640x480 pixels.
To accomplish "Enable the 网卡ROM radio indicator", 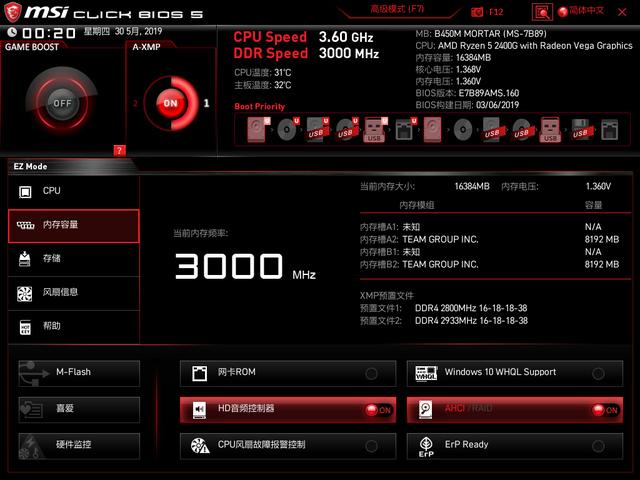I will [x=371, y=373].
